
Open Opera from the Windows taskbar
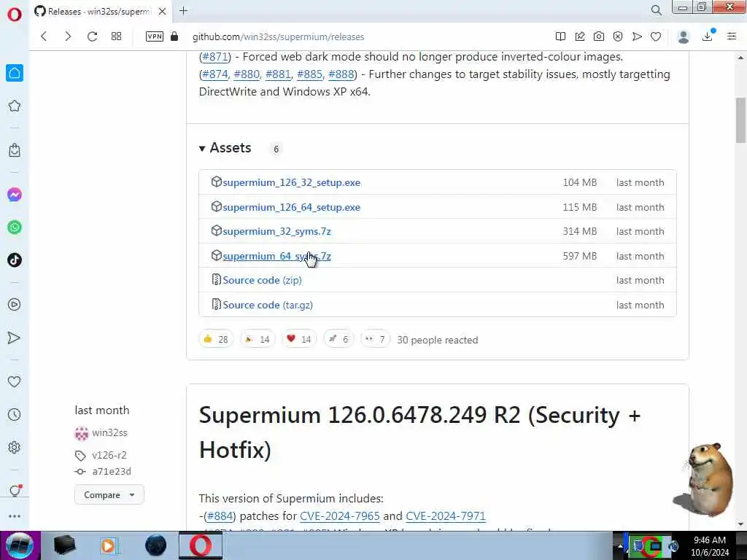[x=201, y=545]
